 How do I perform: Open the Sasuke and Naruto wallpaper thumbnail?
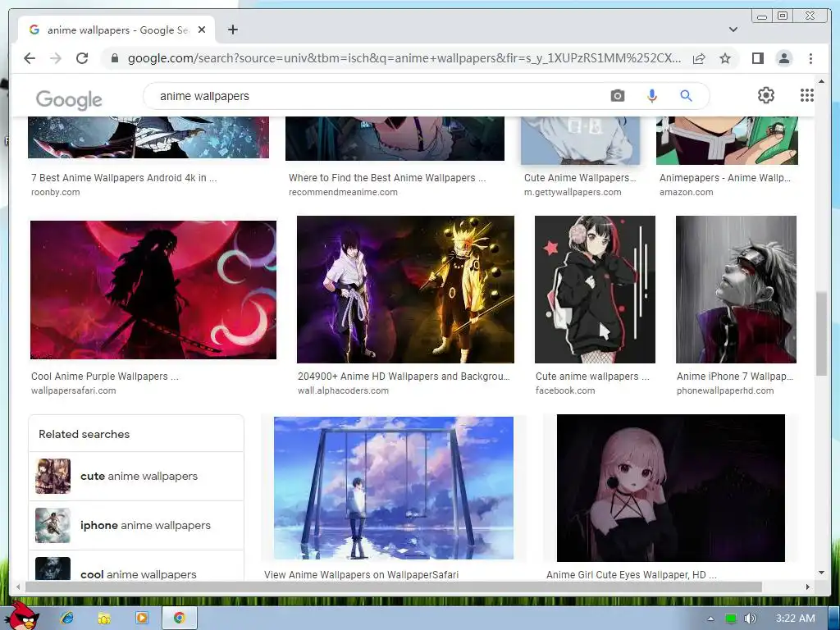(x=405, y=290)
